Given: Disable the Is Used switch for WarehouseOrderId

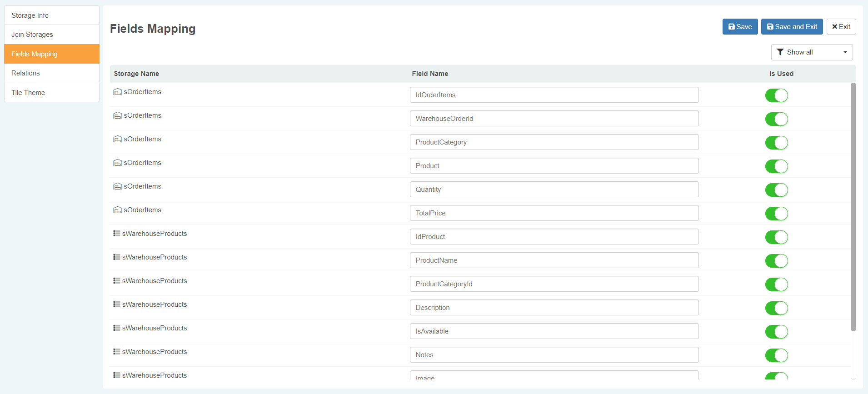Looking at the screenshot, I should click(x=776, y=119).
